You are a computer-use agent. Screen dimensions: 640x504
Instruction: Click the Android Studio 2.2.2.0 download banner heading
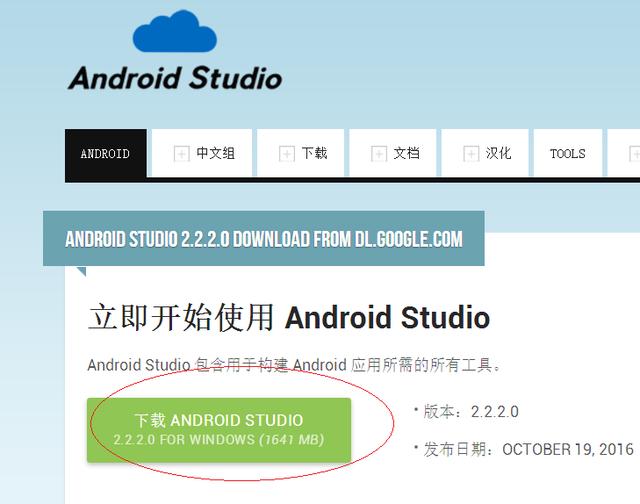(264, 239)
